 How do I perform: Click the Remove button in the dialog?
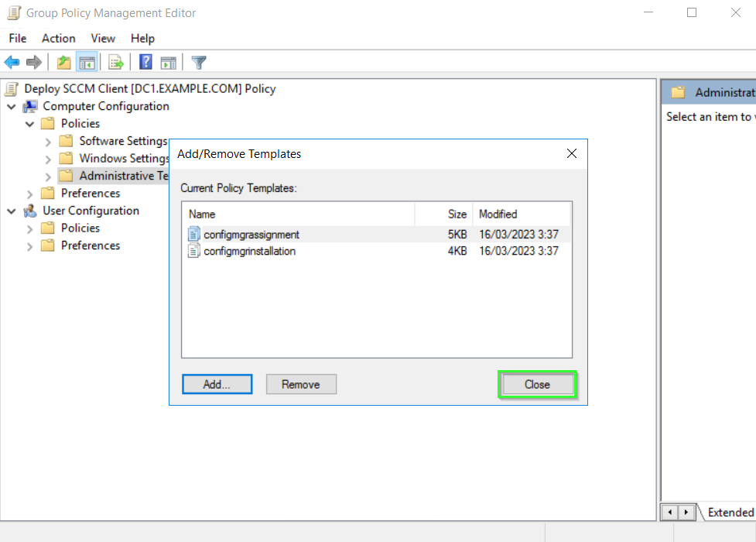pos(301,384)
